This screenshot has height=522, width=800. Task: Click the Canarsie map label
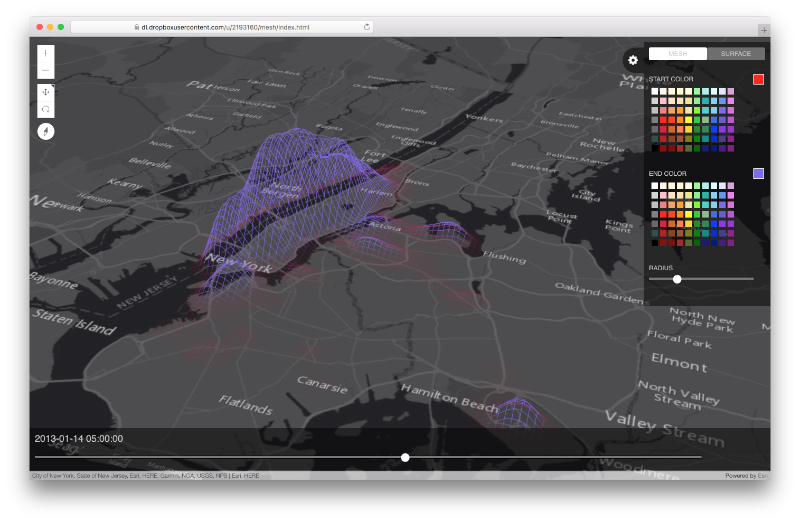pyautogui.click(x=322, y=384)
